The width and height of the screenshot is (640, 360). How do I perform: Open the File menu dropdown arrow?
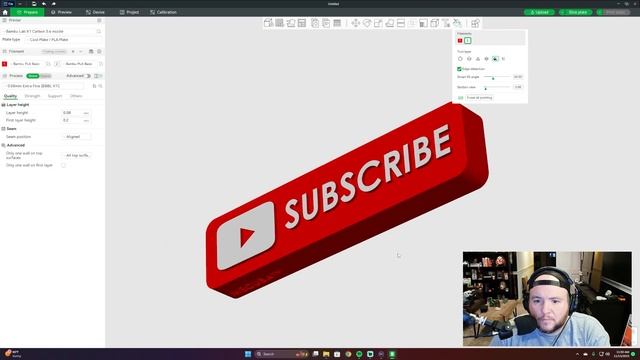[20, 4]
